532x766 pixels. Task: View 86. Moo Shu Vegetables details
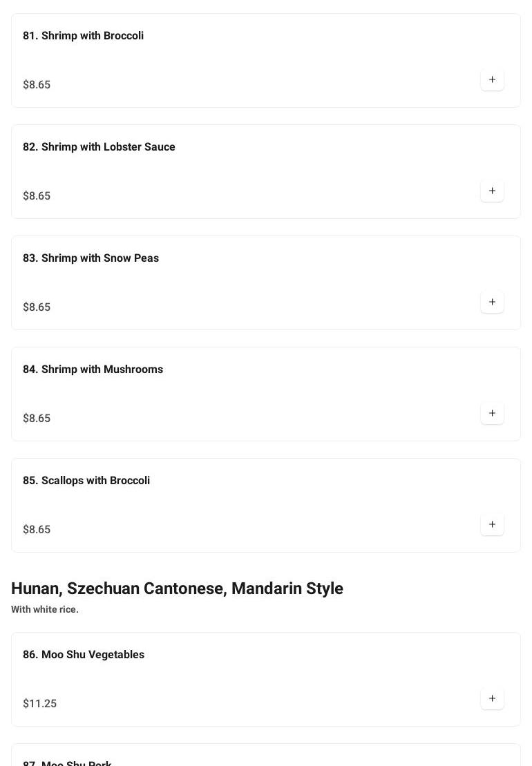pos(84,655)
